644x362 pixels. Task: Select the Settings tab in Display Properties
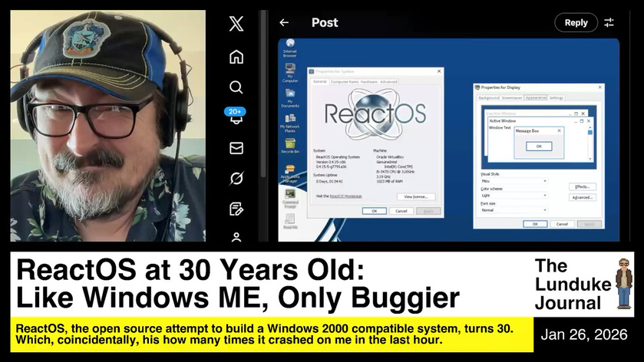[556, 98]
